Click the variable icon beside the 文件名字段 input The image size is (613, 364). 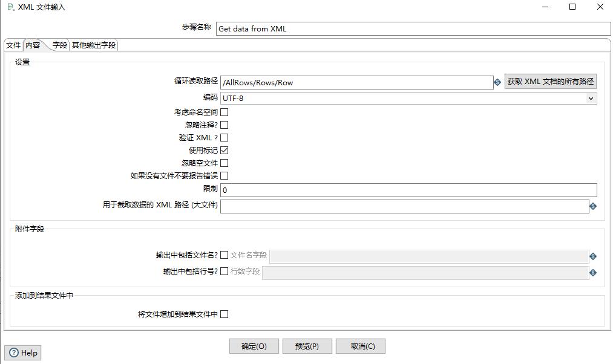592,255
